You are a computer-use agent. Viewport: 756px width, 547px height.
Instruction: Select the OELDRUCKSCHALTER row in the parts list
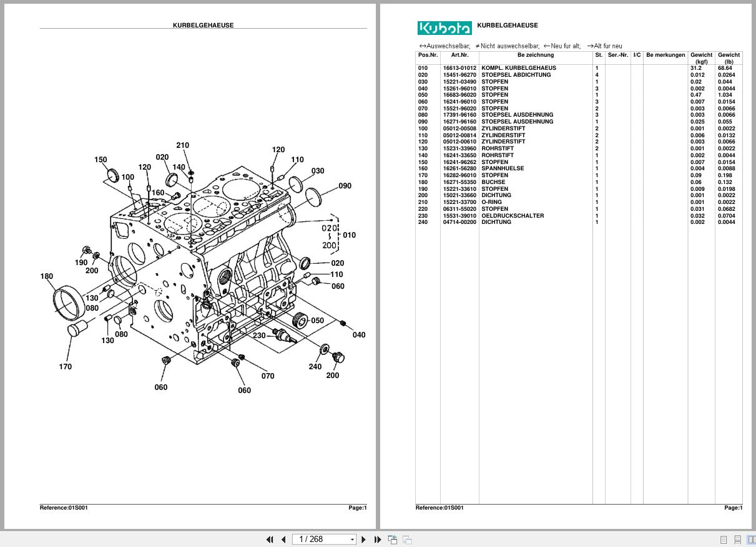(x=513, y=215)
